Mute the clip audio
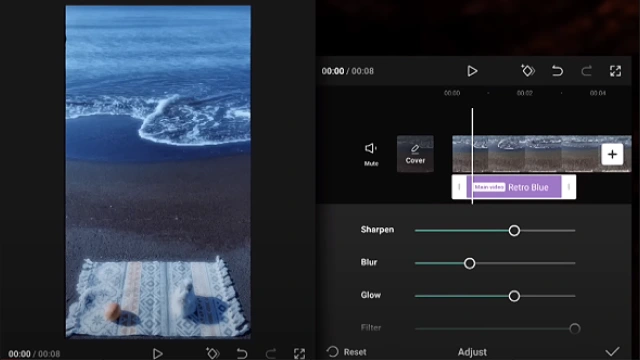This screenshot has width=640, height=360. [x=371, y=154]
